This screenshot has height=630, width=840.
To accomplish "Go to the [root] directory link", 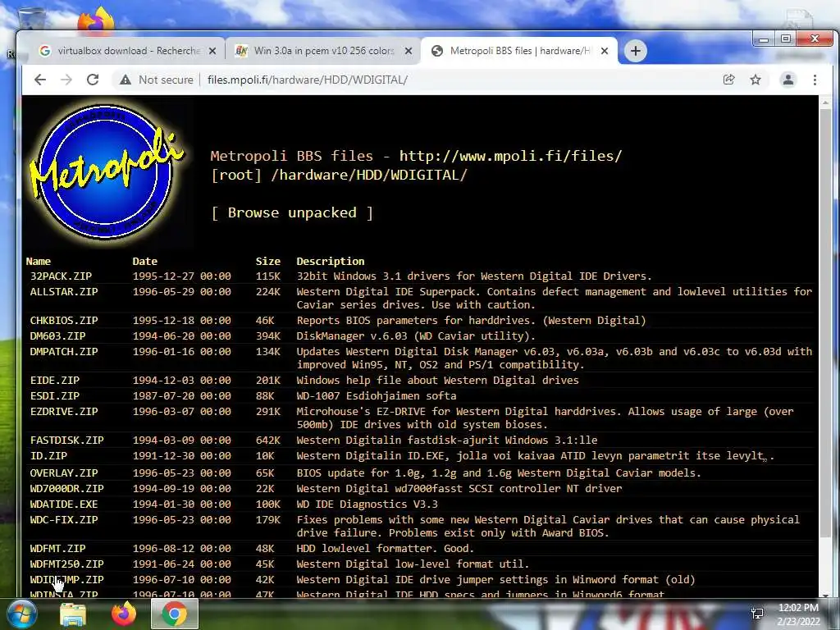I will click(x=236, y=176).
